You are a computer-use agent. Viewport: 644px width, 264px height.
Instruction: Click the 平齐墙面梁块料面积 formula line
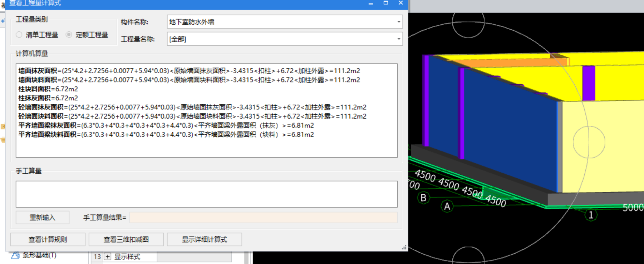166,134
